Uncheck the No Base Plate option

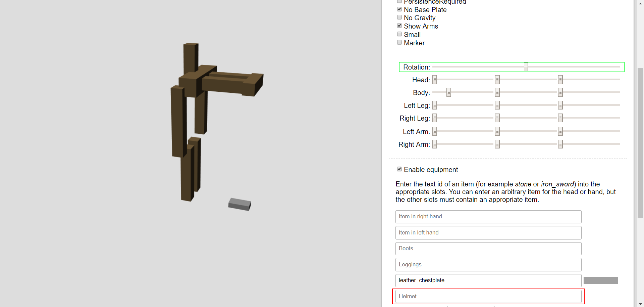[x=399, y=9]
